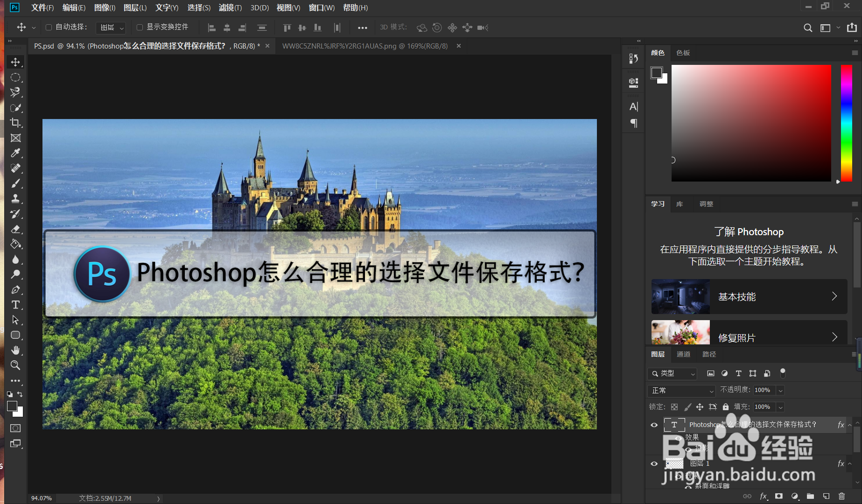The height and width of the screenshot is (504, 862).
Task: Select the Dodge tool
Action: pyautogui.click(x=15, y=274)
